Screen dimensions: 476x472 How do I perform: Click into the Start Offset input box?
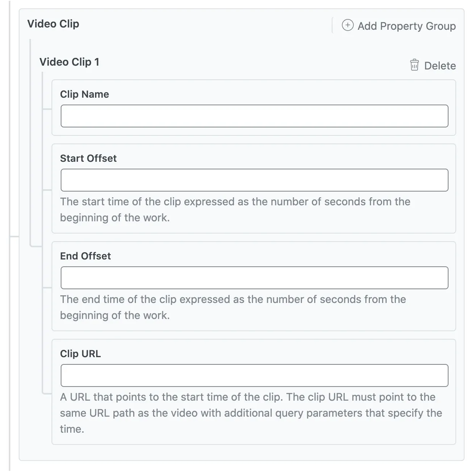click(254, 180)
